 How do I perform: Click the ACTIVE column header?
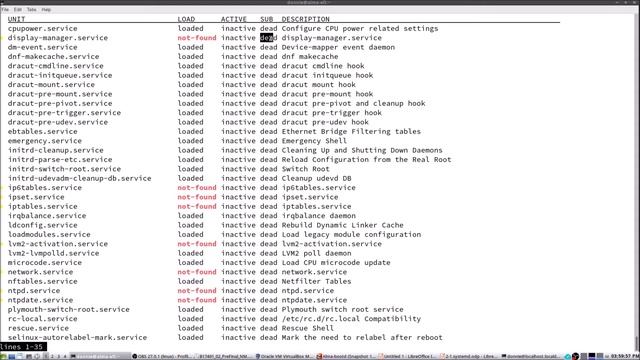[234, 19]
